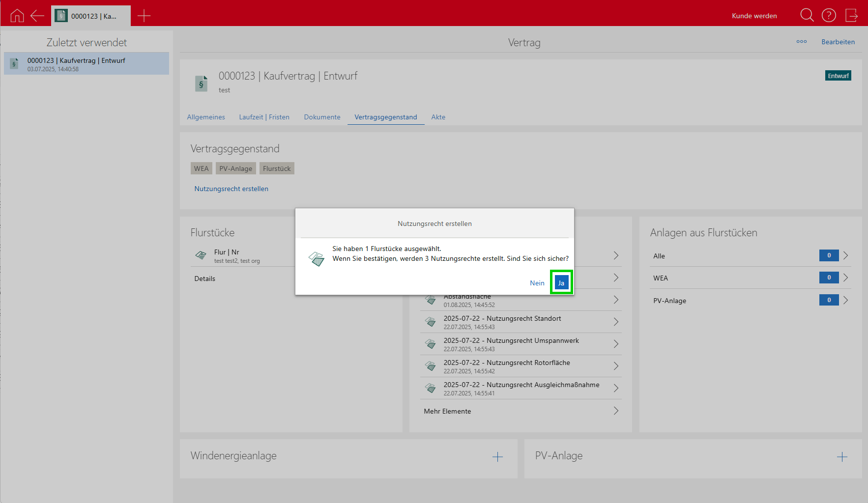Open the search magnifier icon
This screenshot has width=868, height=503.
point(807,15)
